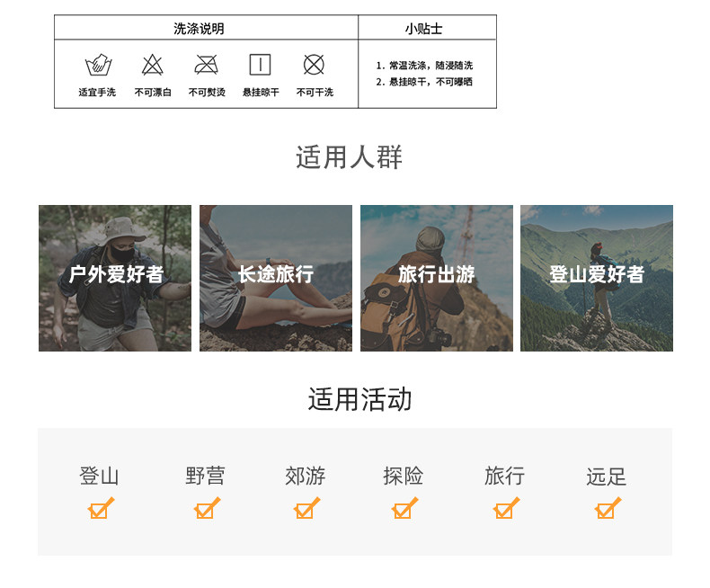Screen dimensions: 710x588
Task: Toggle the orange checkbox under 远足
Action: coord(608,508)
